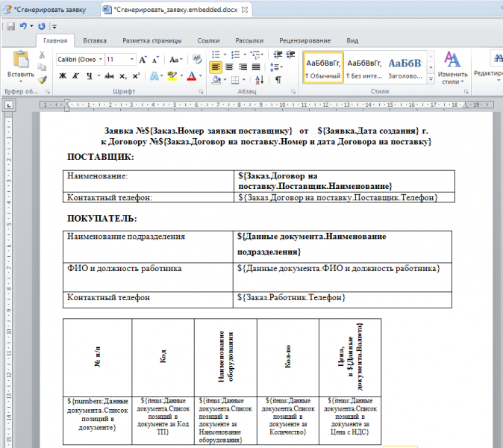Center-align the paragraph
503x448 pixels.
[229, 67]
